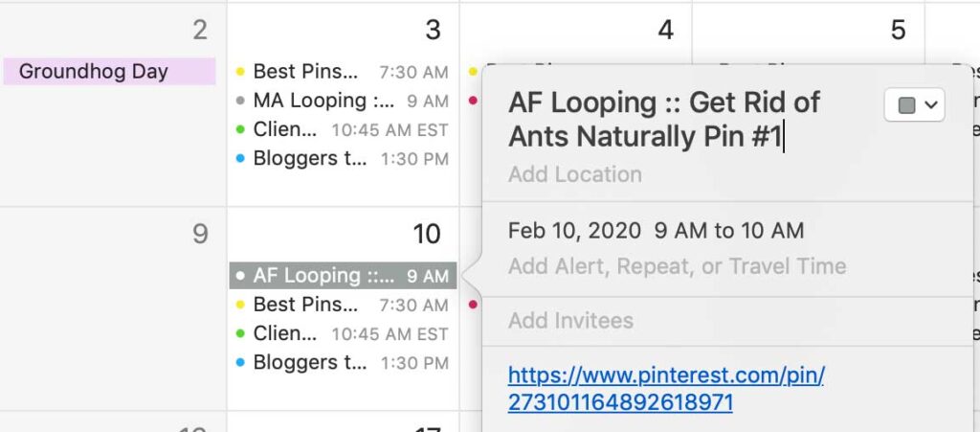Image resolution: width=980 pixels, height=432 pixels.
Task: Open Clien... 10:45 AM EST event on day 3
Action: point(343,129)
